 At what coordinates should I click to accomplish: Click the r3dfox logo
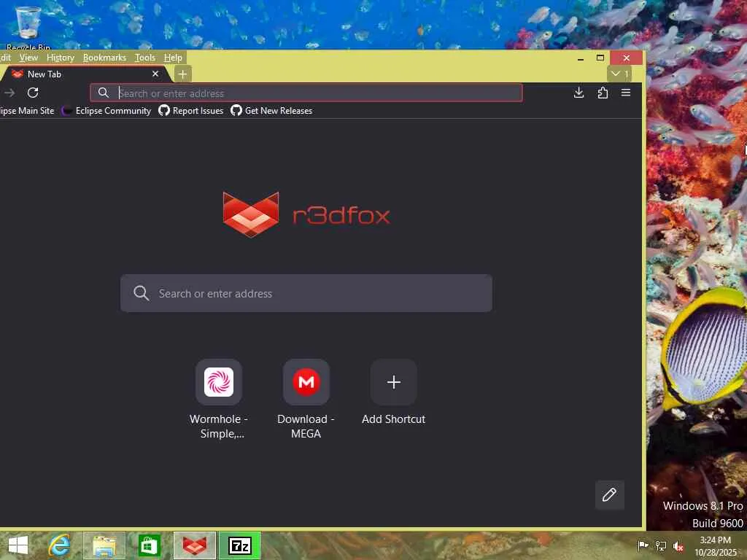point(306,215)
